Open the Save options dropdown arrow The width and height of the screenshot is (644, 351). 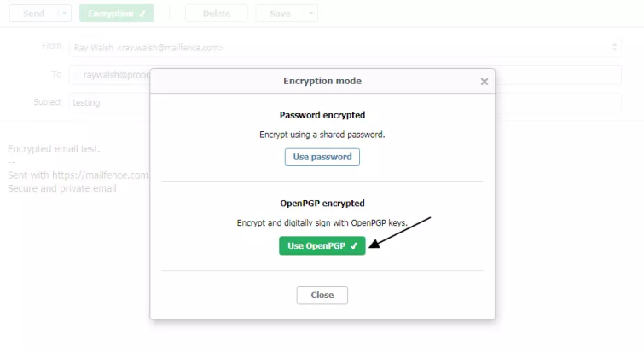310,14
